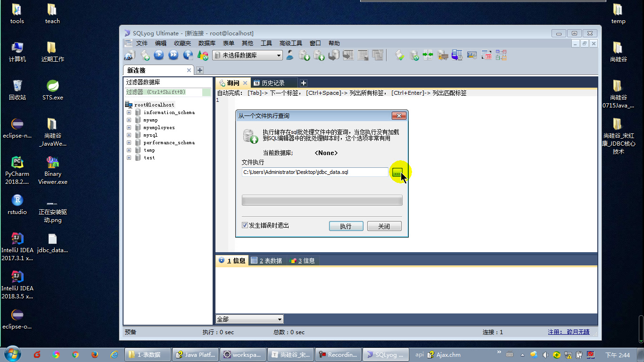This screenshot has width=644, height=362.
Task: Click the execute and edit resultset icon
Action: click(x=188, y=55)
